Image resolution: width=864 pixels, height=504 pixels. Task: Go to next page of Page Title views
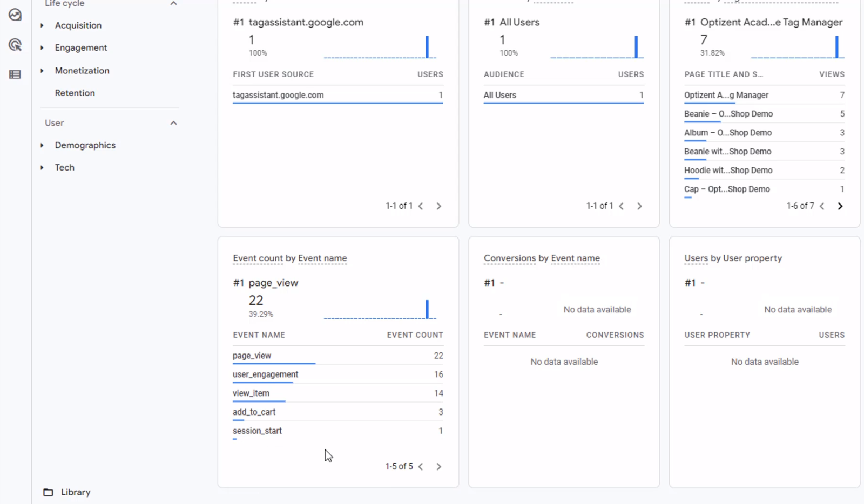pos(840,206)
